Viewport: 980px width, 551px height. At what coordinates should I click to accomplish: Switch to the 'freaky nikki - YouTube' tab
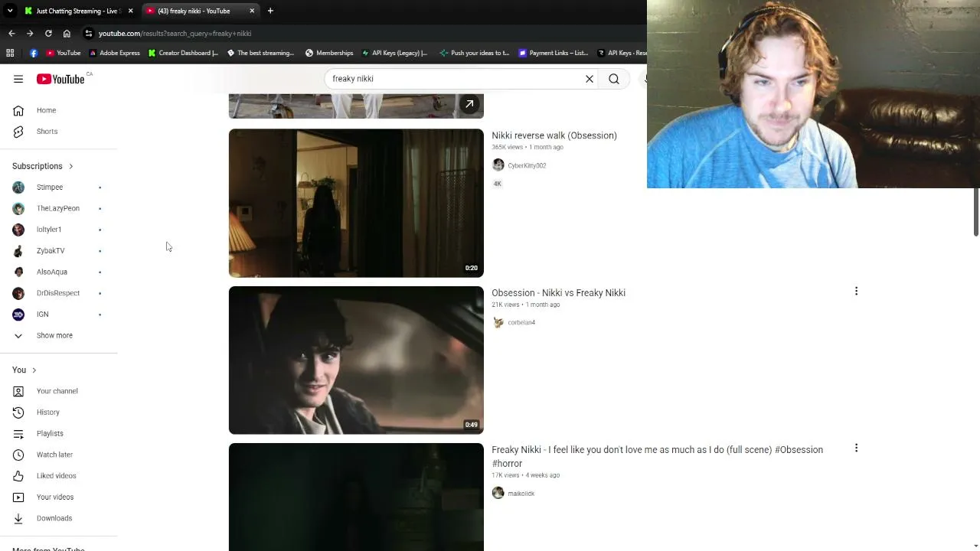point(194,11)
